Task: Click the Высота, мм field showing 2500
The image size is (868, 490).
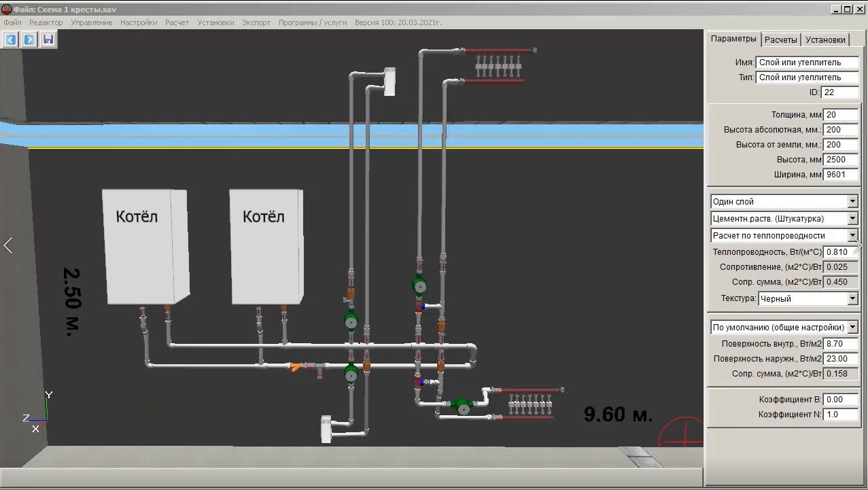Action: click(x=841, y=160)
